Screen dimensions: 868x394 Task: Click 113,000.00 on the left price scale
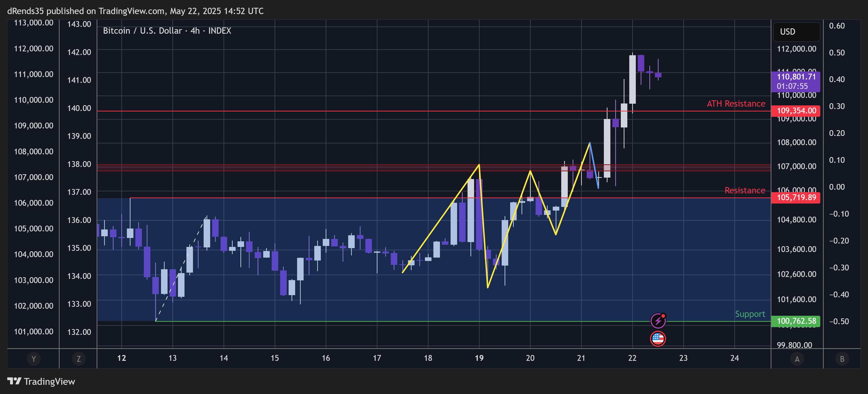(x=33, y=23)
